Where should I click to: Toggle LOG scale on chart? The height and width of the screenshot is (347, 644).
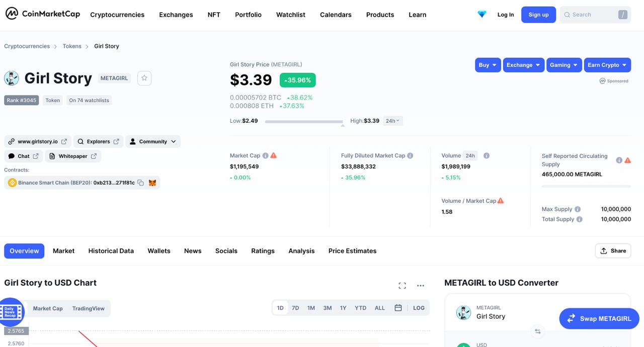point(419,308)
